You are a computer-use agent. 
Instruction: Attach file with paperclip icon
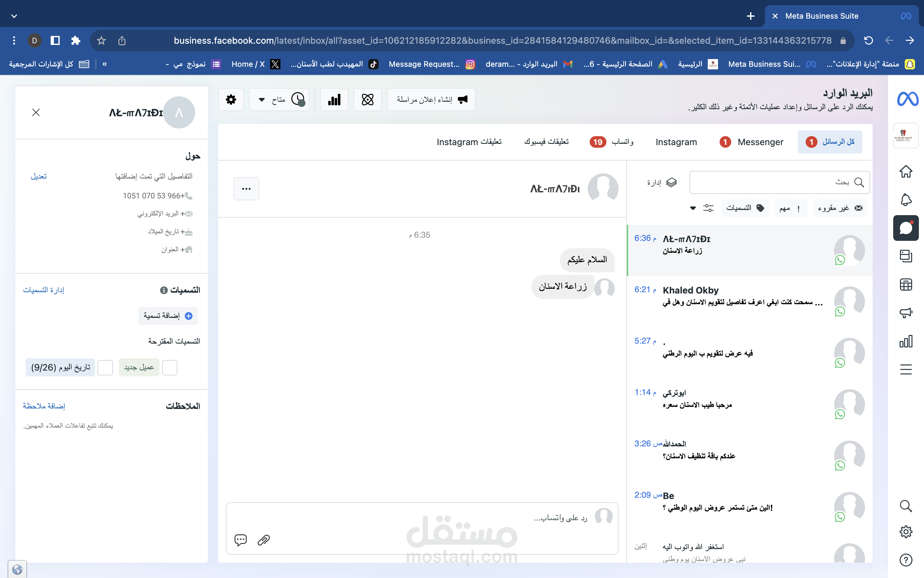point(263,540)
